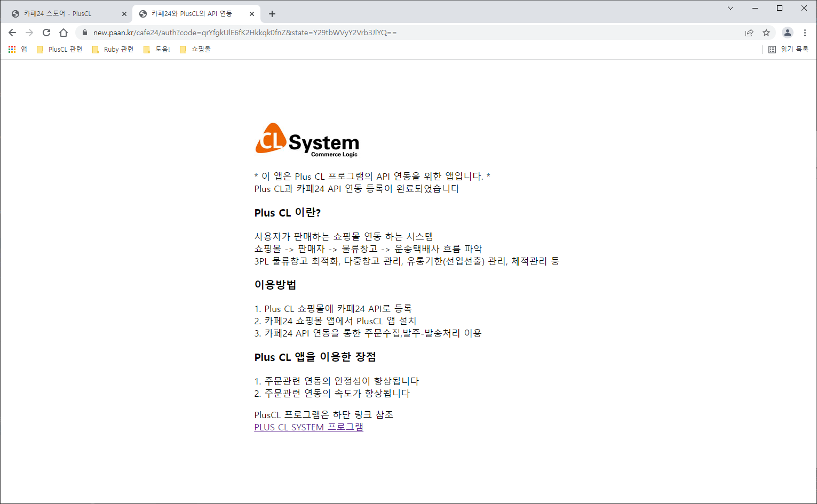Viewport: 817px width, 504px height.
Task: Bookmark this page with the star
Action: (x=766, y=33)
